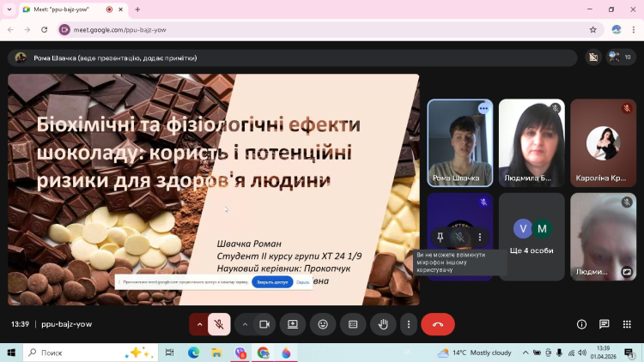Click the present screen icon
Image resolution: width=644 pixels, height=362 pixels.
[293, 324]
